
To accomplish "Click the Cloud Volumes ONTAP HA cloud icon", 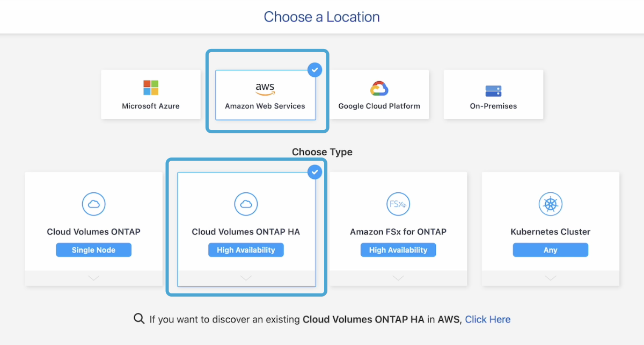I will [x=246, y=204].
